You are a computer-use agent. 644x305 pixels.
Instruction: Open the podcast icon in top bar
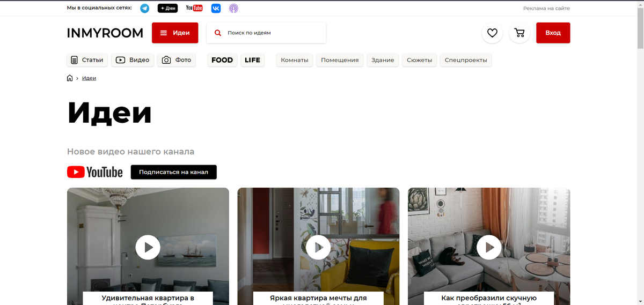pyautogui.click(x=233, y=8)
